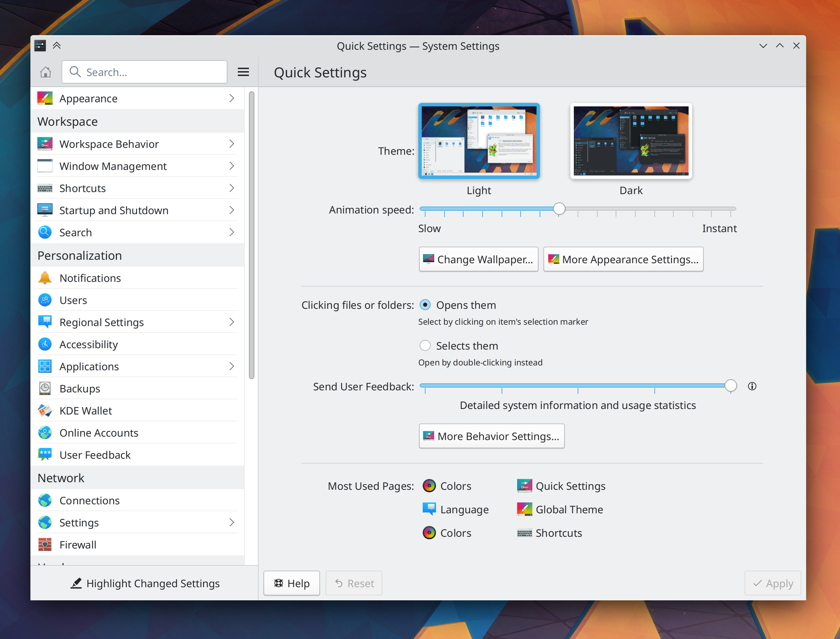Screen dimensions: 840x639
Task: Open KDE Wallet in sidebar
Action: click(x=86, y=411)
